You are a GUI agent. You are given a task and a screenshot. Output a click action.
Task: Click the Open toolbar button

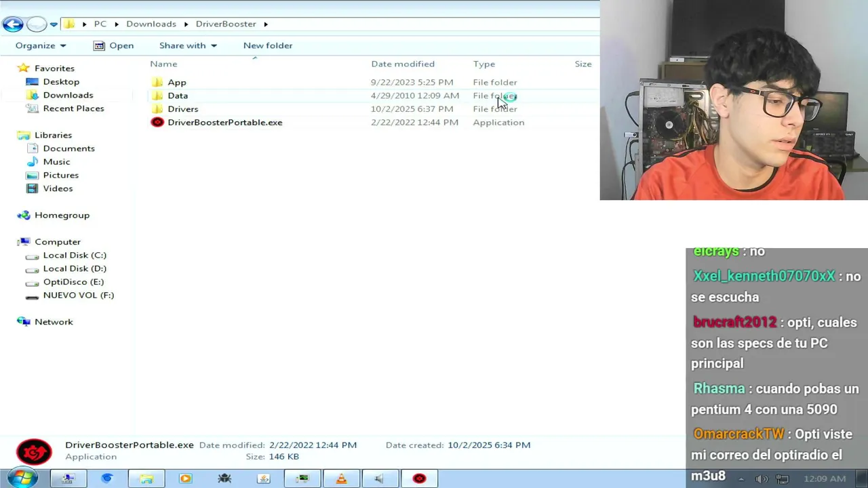pyautogui.click(x=113, y=45)
